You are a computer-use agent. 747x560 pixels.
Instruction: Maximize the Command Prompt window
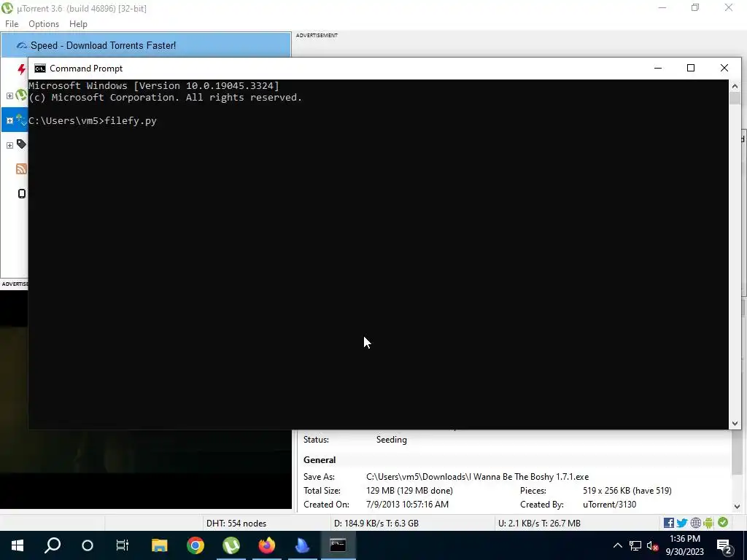pyautogui.click(x=691, y=68)
